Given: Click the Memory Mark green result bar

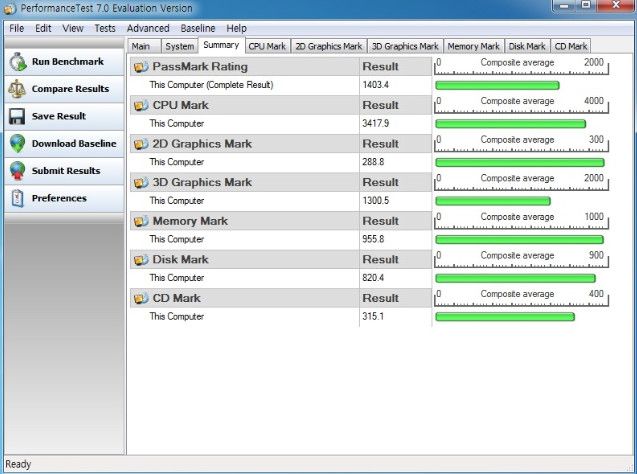Looking at the screenshot, I should [520, 240].
